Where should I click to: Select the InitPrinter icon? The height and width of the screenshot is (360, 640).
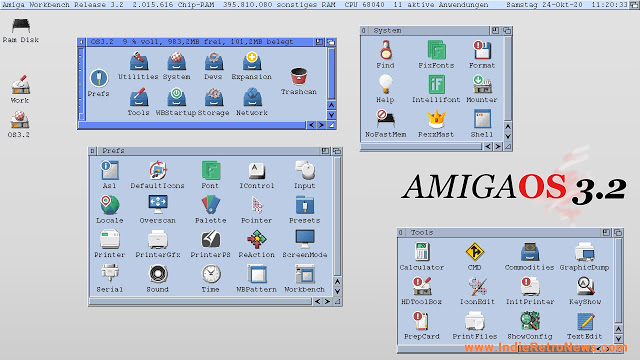(x=530, y=286)
